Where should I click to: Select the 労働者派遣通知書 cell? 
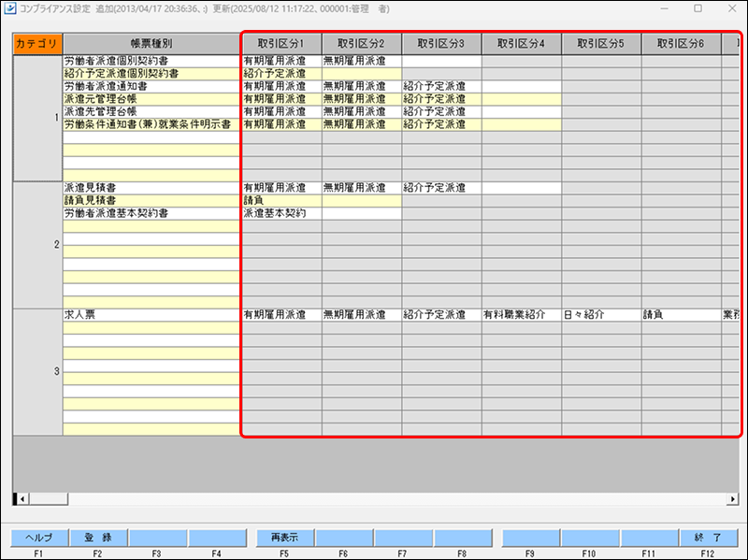click(x=151, y=86)
